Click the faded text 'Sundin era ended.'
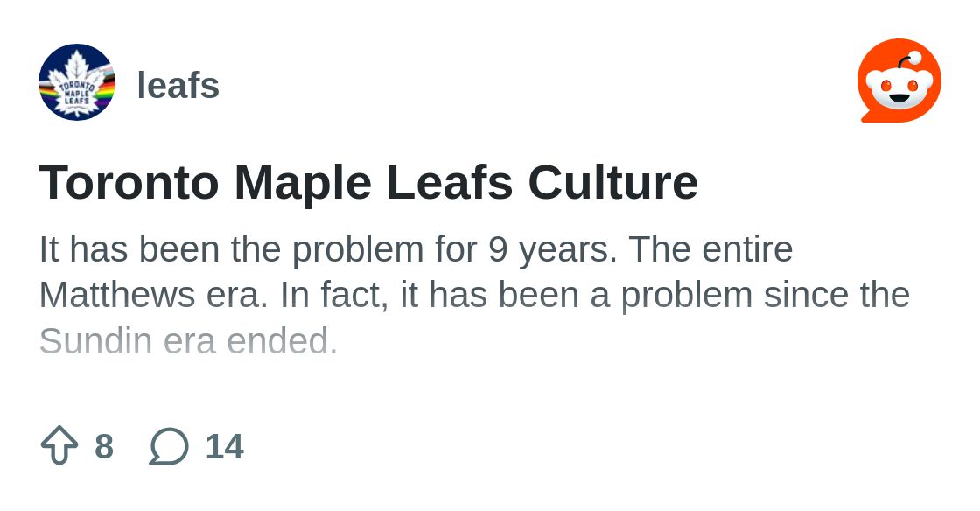The width and height of the screenshot is (980, 511). click(x=188, y=341)
